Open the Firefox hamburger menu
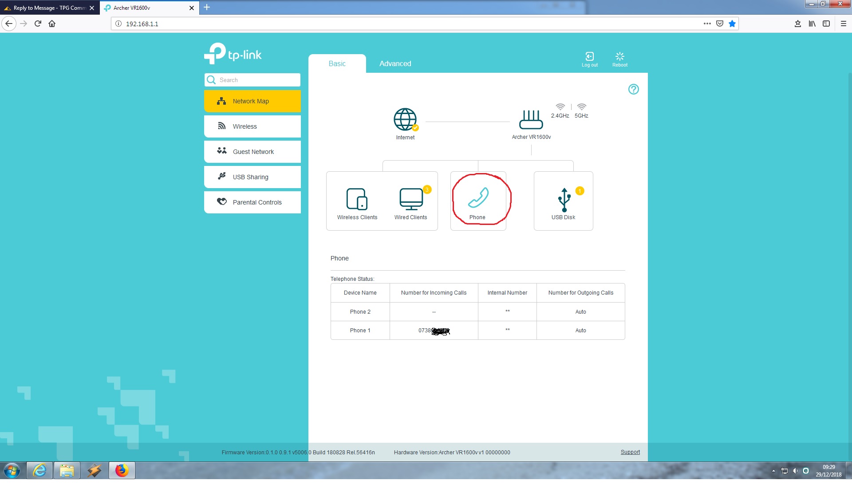Screen dimensions: 852x504 844,24
